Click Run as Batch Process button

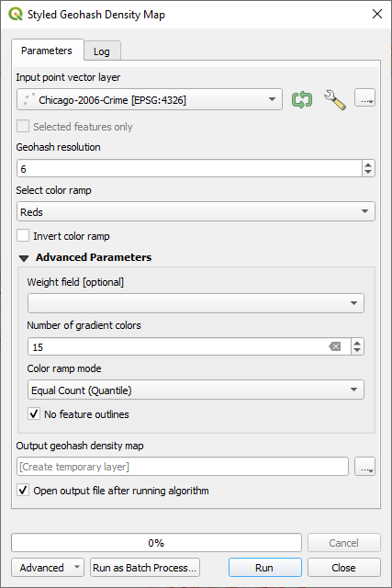[145, 568]
